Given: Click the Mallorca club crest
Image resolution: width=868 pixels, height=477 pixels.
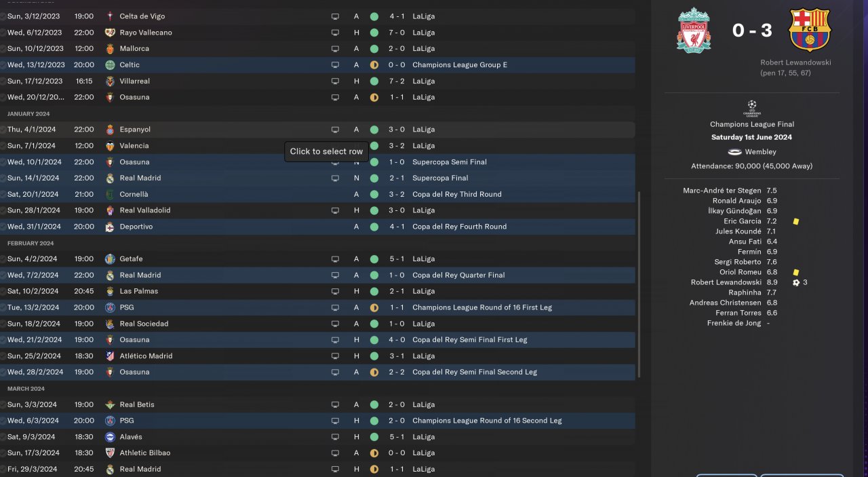Looking at the screenshot, I should point(110,49).
